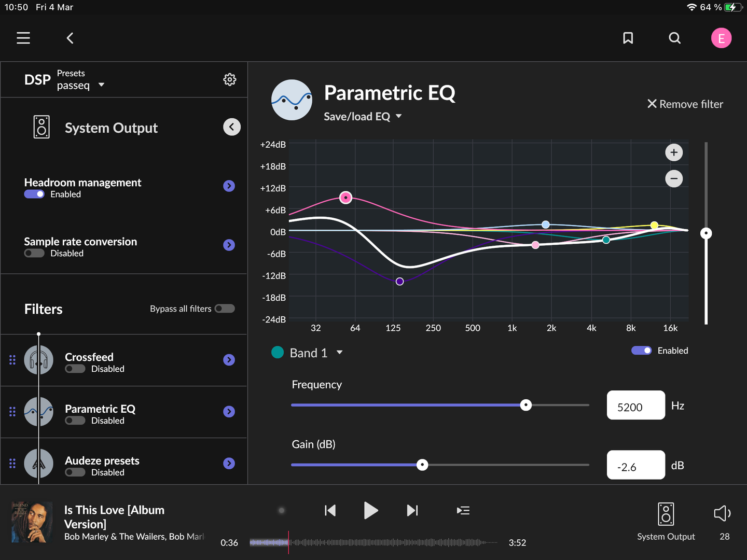747x560 pixels.
Task: Grab the Audeze presets drag handle
Action: [x=12, y=464]
